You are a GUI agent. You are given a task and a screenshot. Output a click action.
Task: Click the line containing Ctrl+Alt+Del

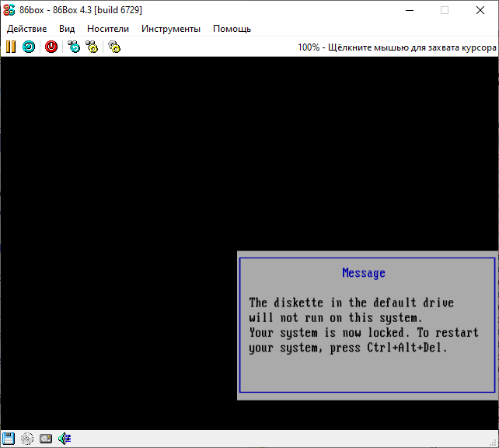click(348, 348)
